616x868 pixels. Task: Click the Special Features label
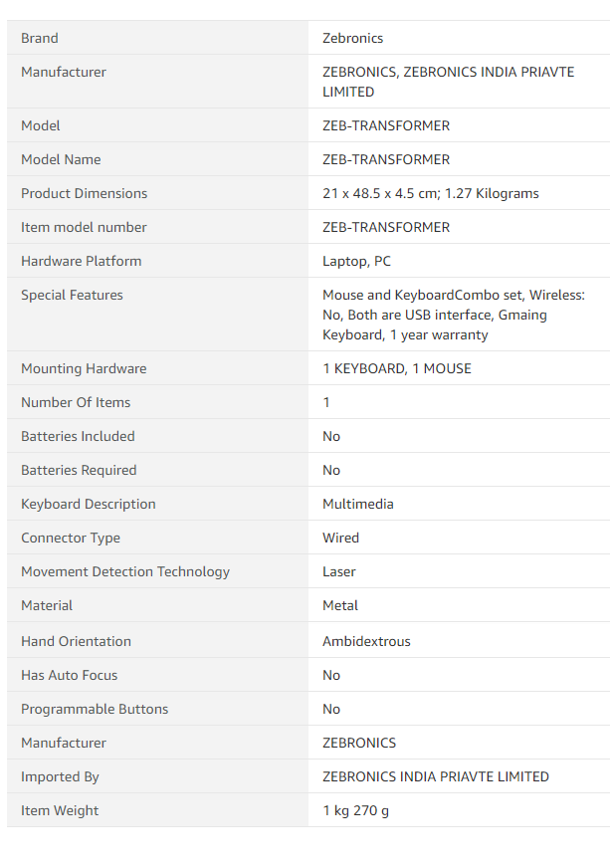[72, 295]
